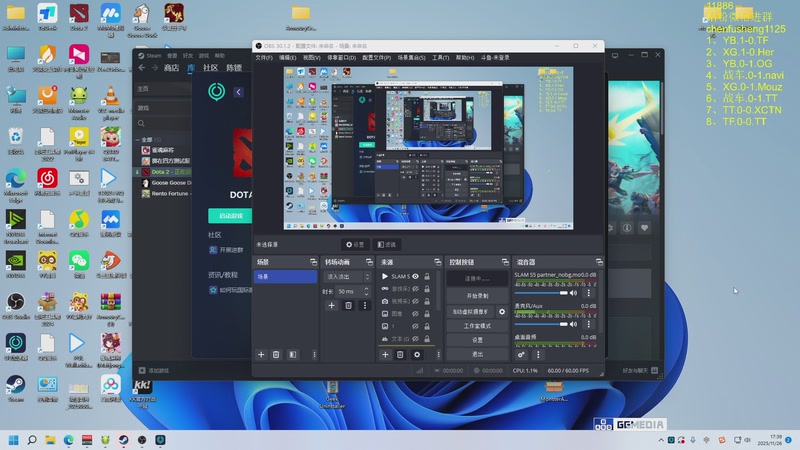Open source properties gear in 来源 dock toolbar
Image resolution: width=800 pixels, height=450 pixels.
tap(417, 355)
